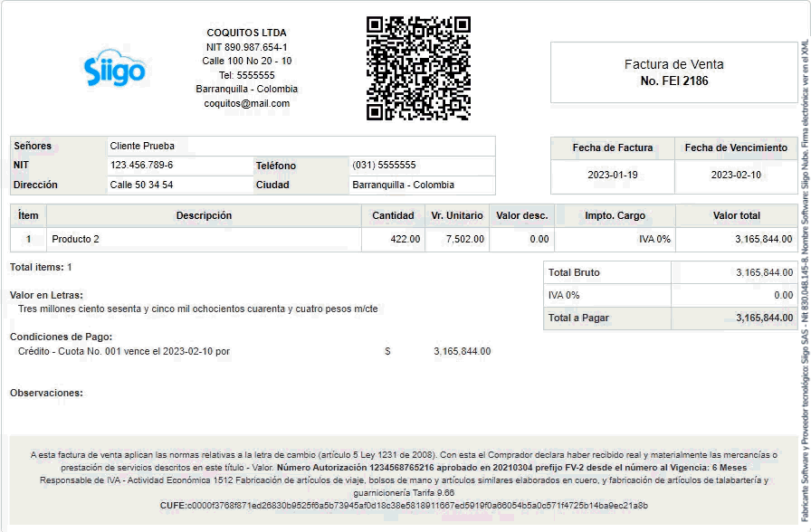The height and width of the screenshot is (532, 811).
Task: Click the coquitos@mail.com email address
Action: coord(246,103)
